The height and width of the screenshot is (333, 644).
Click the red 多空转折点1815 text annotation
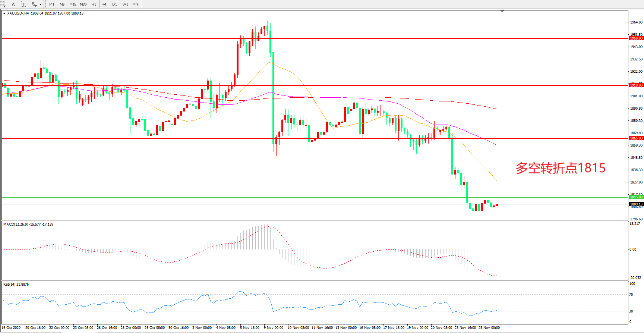[x=561, y=168]
